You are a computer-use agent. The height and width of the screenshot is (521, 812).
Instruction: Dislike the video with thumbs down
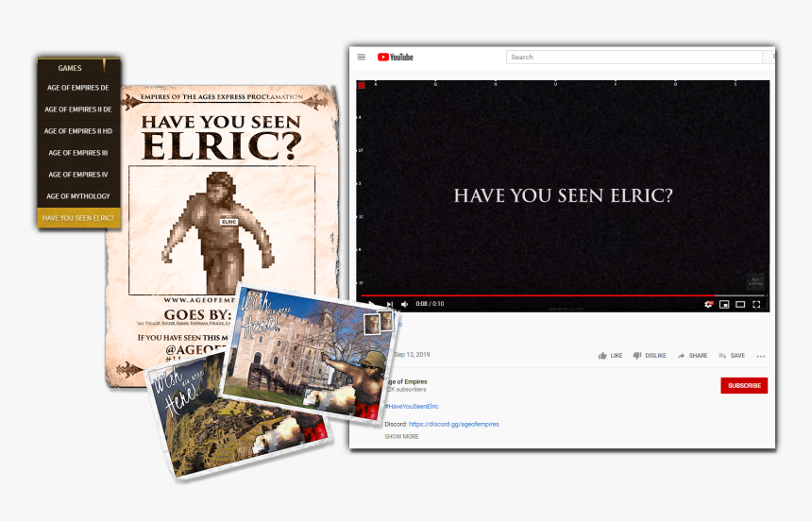[x=650, y=356]
